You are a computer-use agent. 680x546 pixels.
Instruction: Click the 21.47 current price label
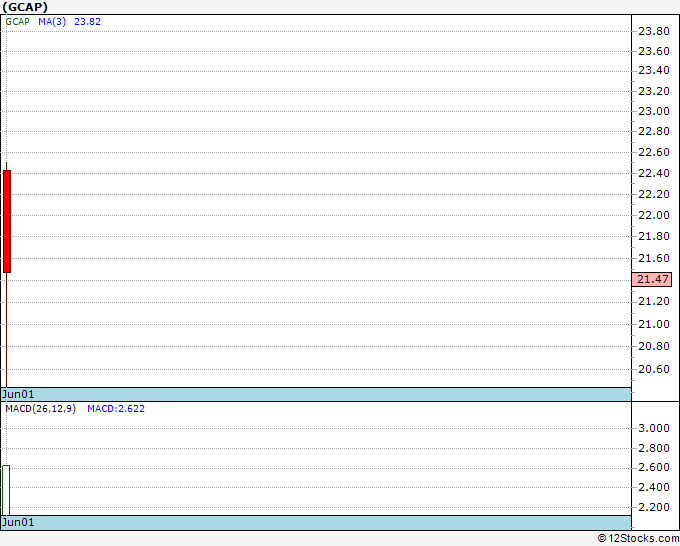(652, 279)
